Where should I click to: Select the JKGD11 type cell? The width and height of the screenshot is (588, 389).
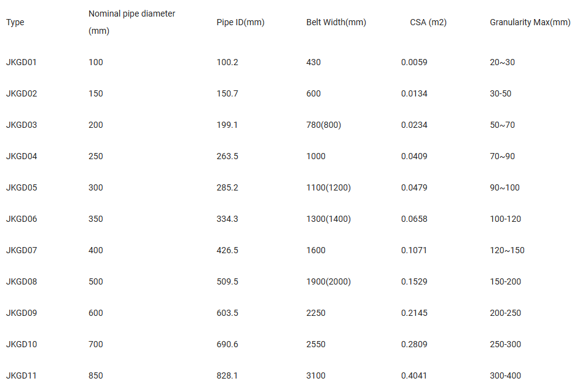click(x=22, y=375)
